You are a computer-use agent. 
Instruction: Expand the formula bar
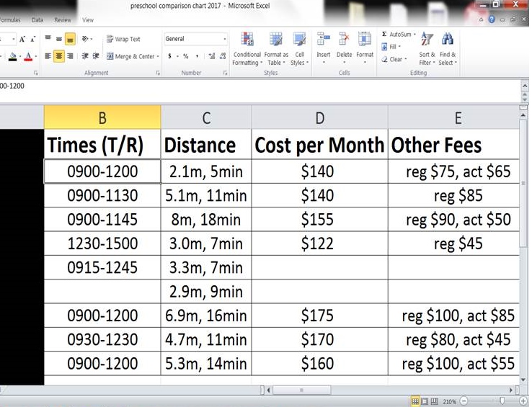(x=525, y=86)
